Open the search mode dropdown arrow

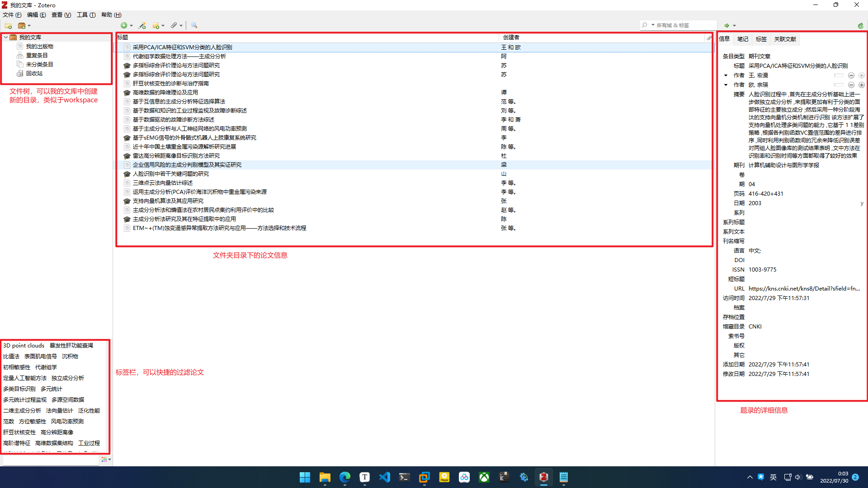point(653,25)
